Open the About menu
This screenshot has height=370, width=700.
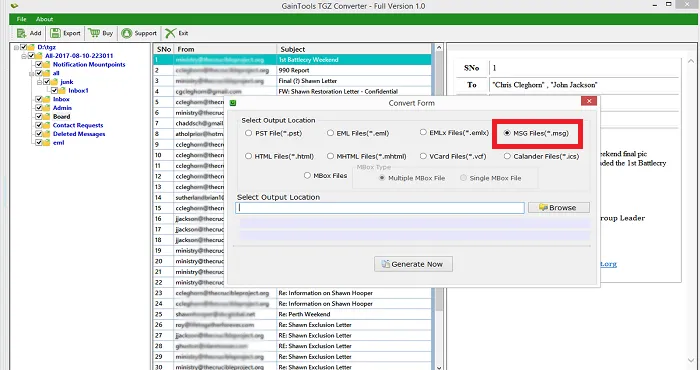point(45,19)
